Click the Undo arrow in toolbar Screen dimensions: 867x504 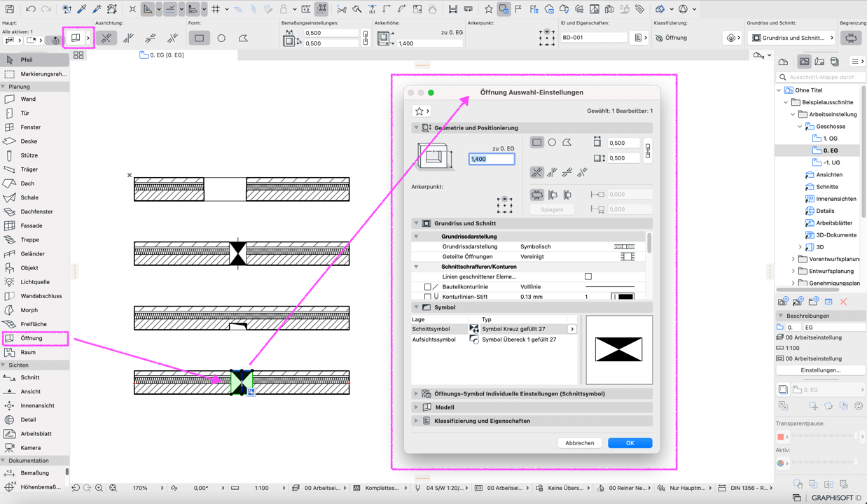tap(31, 9)
